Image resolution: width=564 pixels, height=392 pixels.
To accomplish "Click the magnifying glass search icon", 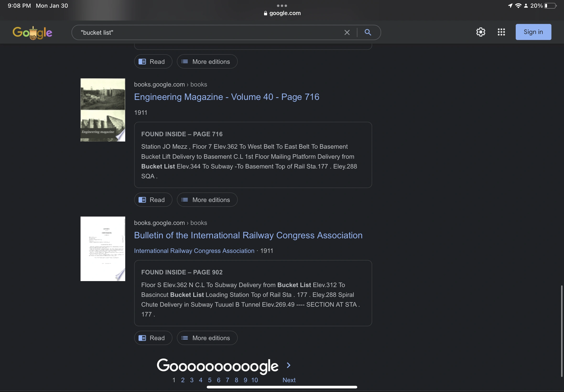I will [x=368, y=32].
